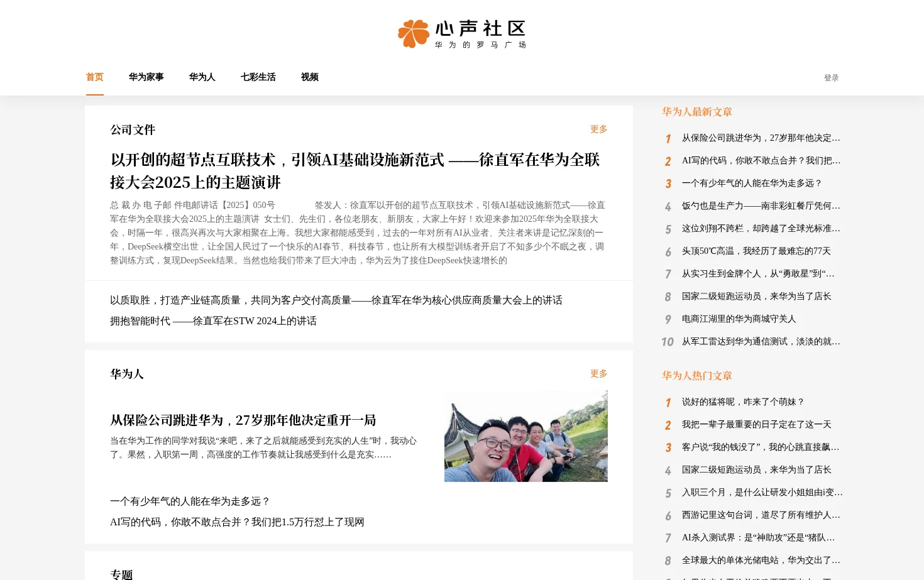Click the 心声社区 orange flower logo

[414, 33]
